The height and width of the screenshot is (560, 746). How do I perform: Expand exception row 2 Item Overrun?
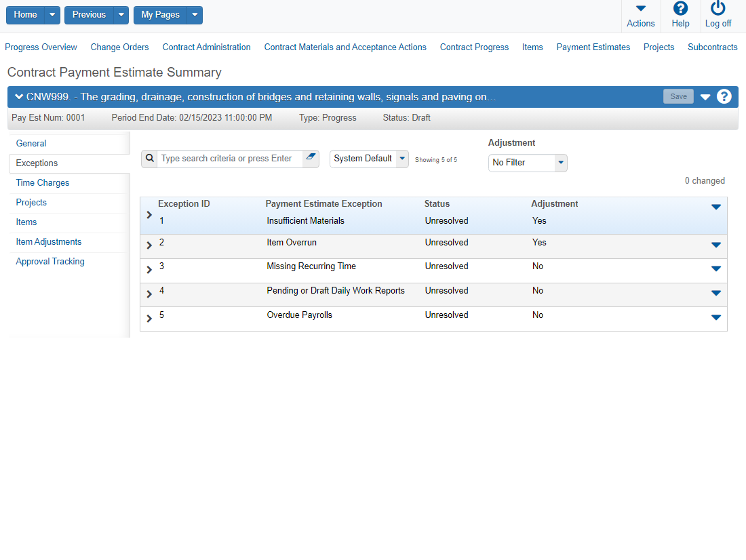coord(149,245)
